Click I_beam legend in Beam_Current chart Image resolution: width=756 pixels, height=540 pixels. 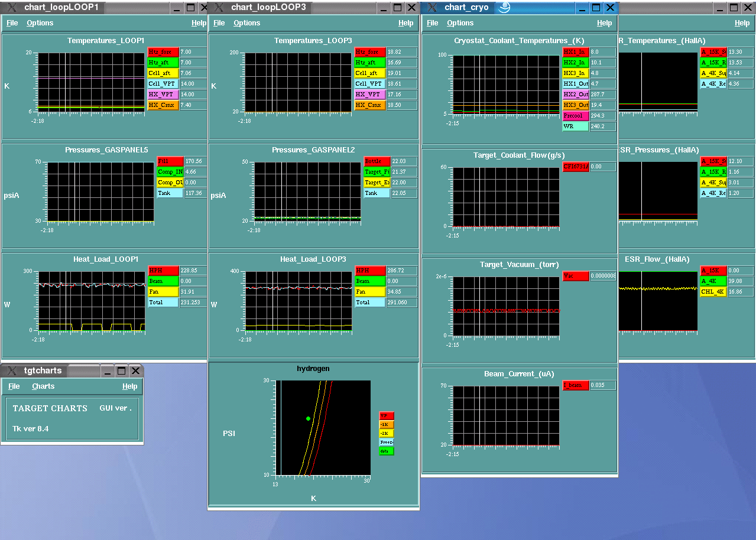coord(576,385)
